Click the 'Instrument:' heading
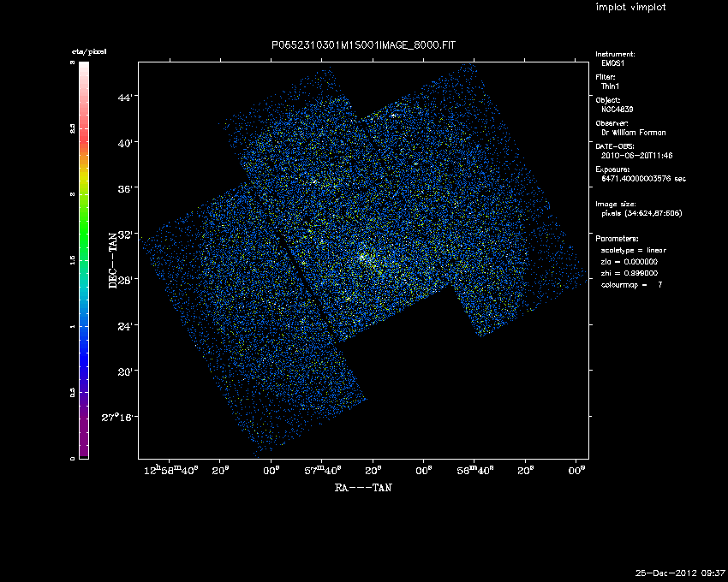 click(615, 54)
